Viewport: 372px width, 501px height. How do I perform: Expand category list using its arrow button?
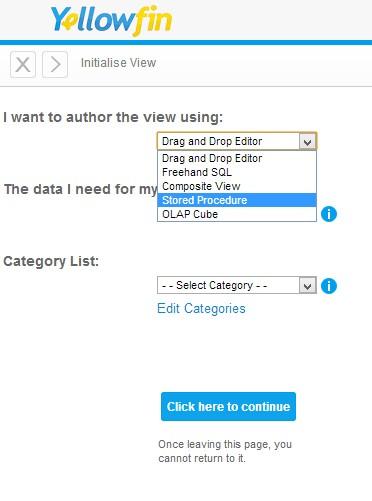tap(307, 286)
